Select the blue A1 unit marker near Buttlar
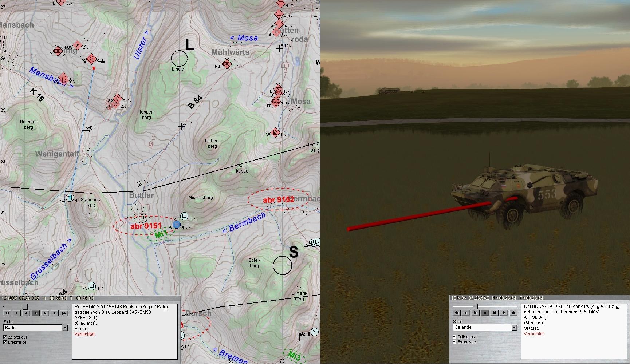This screenshot has width=630, height=364. (177, 225)
